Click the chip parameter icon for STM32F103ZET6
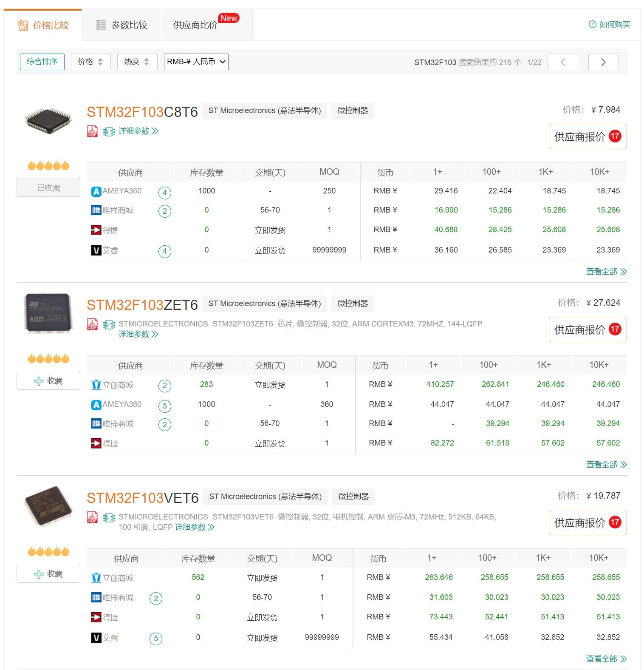644x670 pixels. 109,325
